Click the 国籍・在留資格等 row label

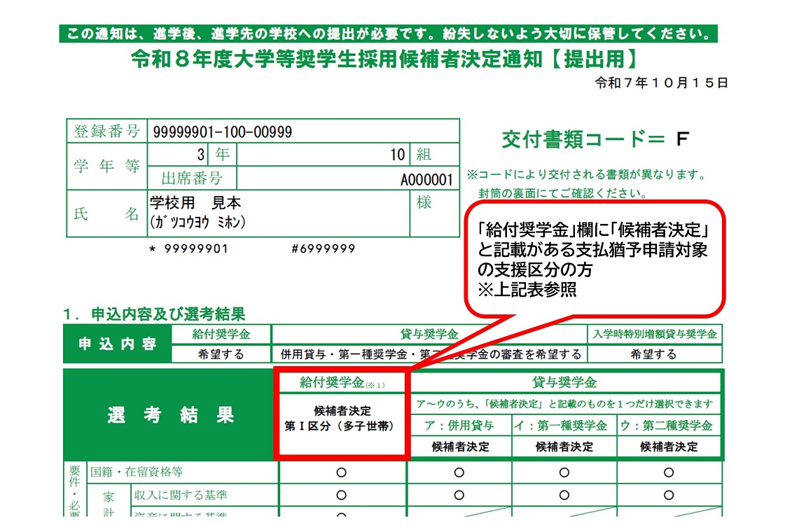(137, 472)
